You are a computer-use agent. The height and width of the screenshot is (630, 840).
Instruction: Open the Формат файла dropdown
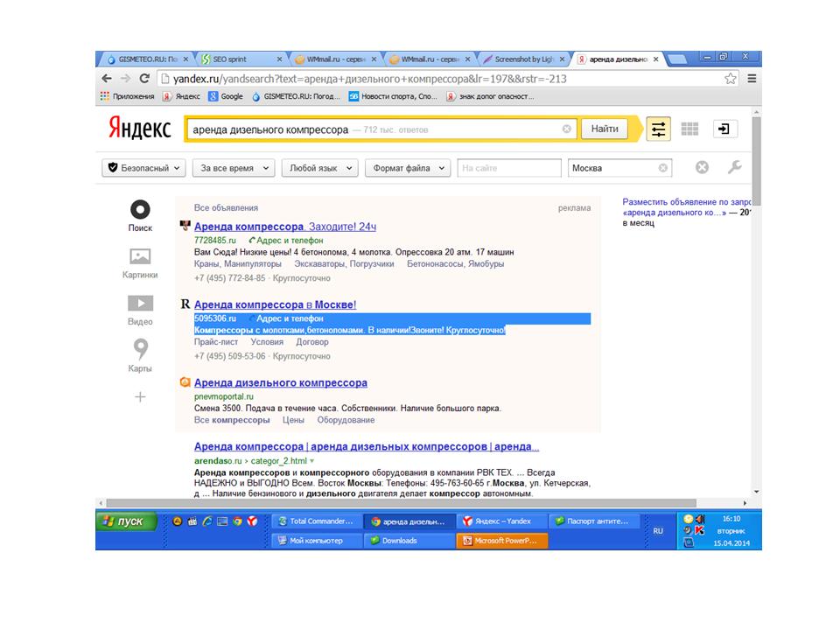[408, 168]
